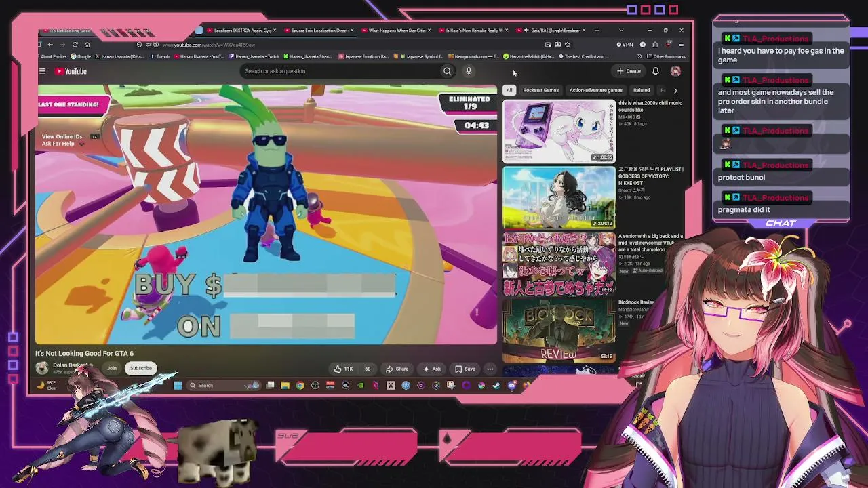868x488 pixels.
Task: Open the Other Bookmarks folder
Action: (666, 56)
